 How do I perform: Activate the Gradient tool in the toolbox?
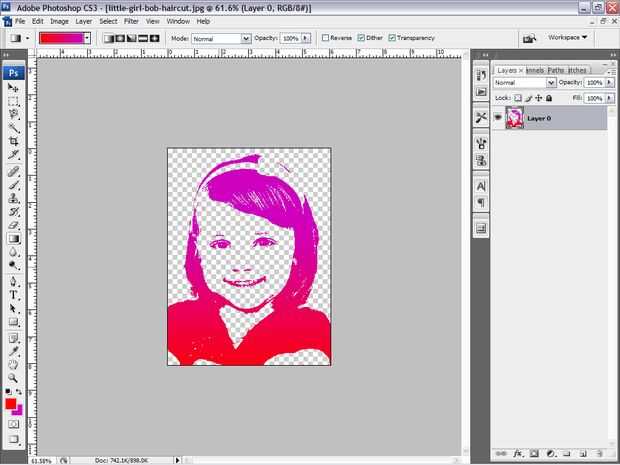14,239
